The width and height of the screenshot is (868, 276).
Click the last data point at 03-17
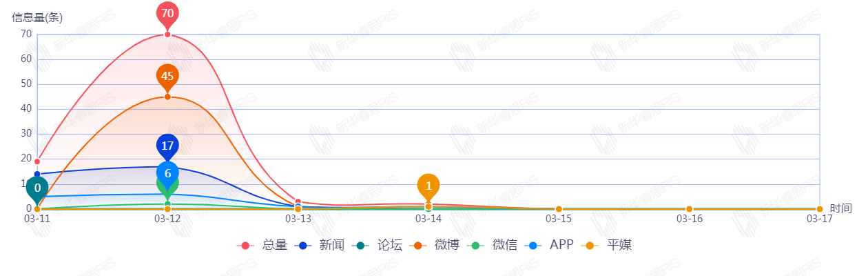click(819, 209)
